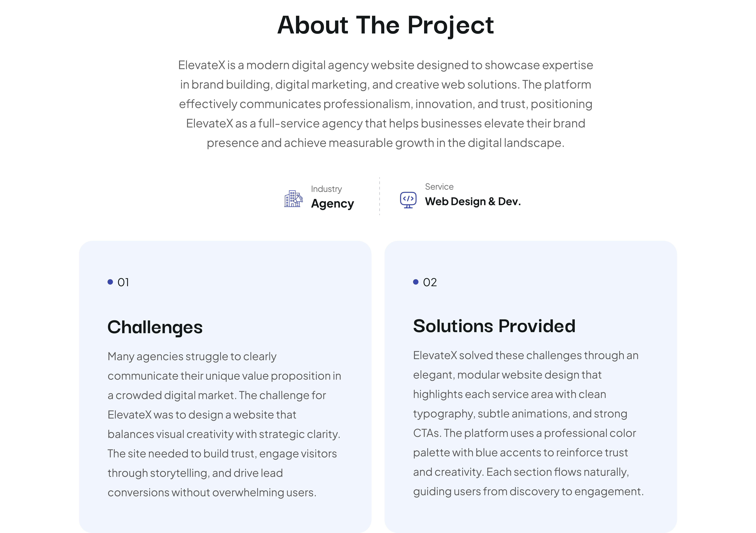Click the 01 step number
Image resolution: width=756 pixels, height=533 pixels.
click(123, 282)
